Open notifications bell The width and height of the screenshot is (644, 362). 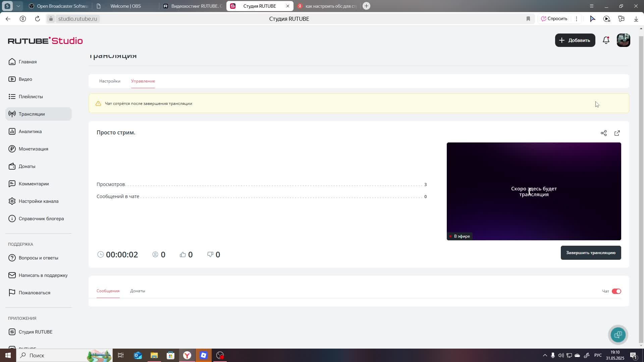(x=606, y=40)
